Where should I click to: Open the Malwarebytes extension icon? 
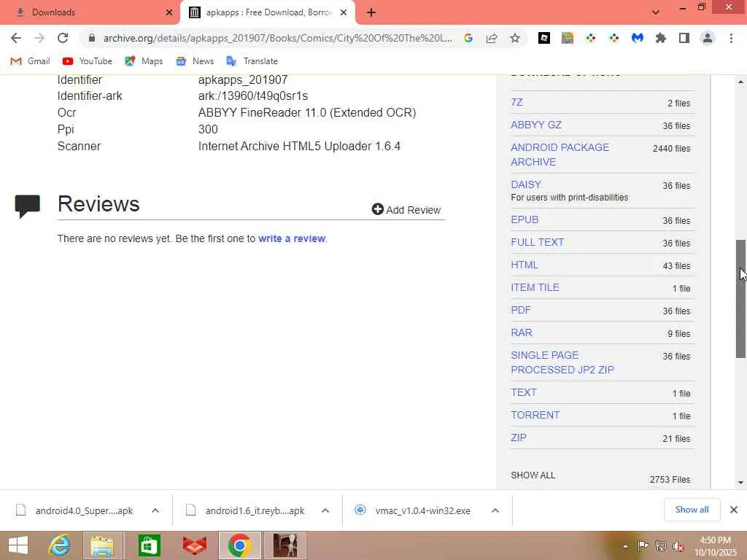click(x=638, y=38)
